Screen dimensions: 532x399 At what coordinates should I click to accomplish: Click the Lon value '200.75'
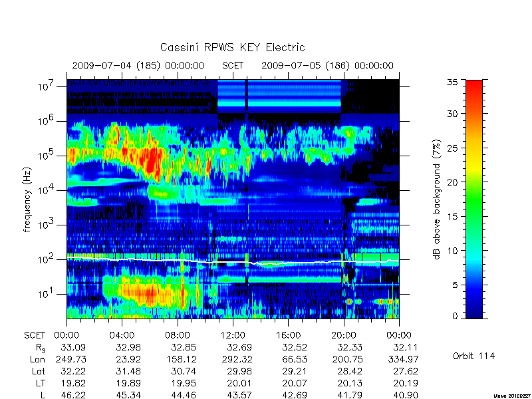(x=348, y=359)
